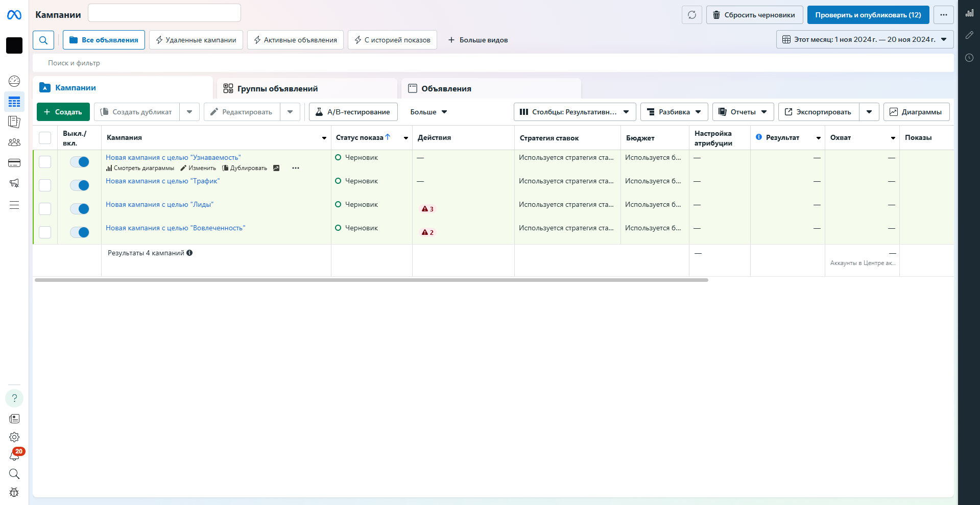
Task: Open the three-dot menu of Узнаваемость campaign row
Action: tap(296, 168)
